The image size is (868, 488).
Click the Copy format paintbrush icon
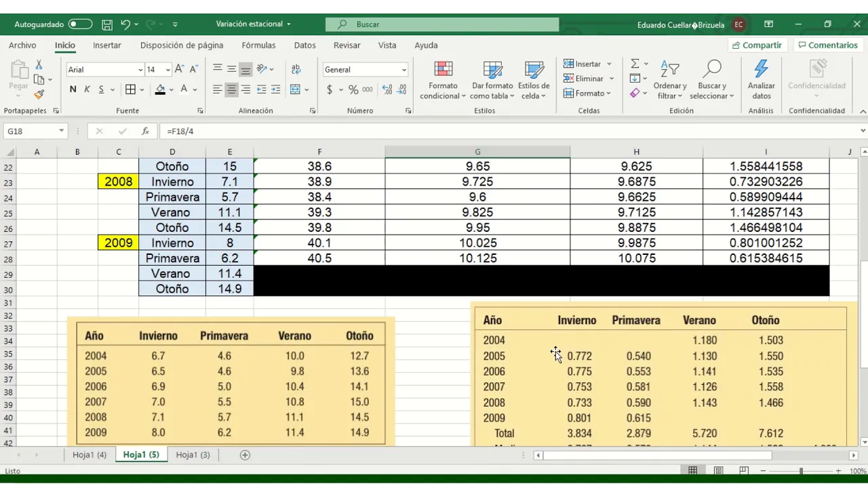tap(39, 95)
